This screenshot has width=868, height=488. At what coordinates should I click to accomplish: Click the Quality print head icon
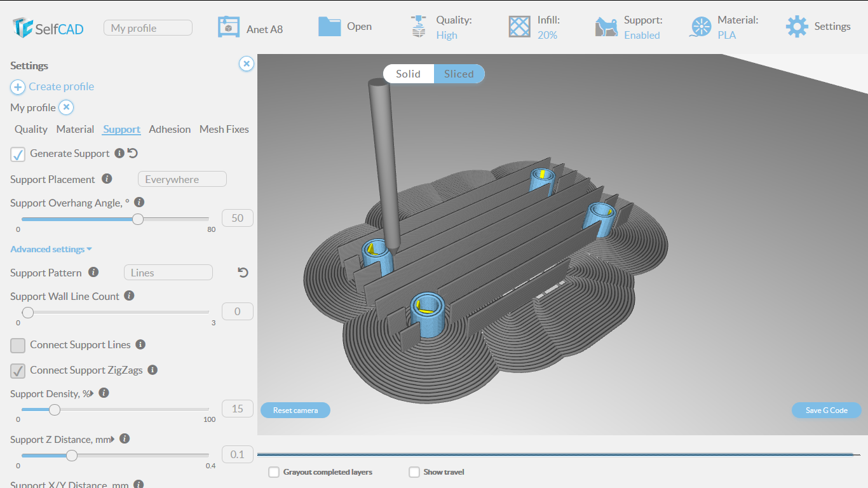pos(418,27)
